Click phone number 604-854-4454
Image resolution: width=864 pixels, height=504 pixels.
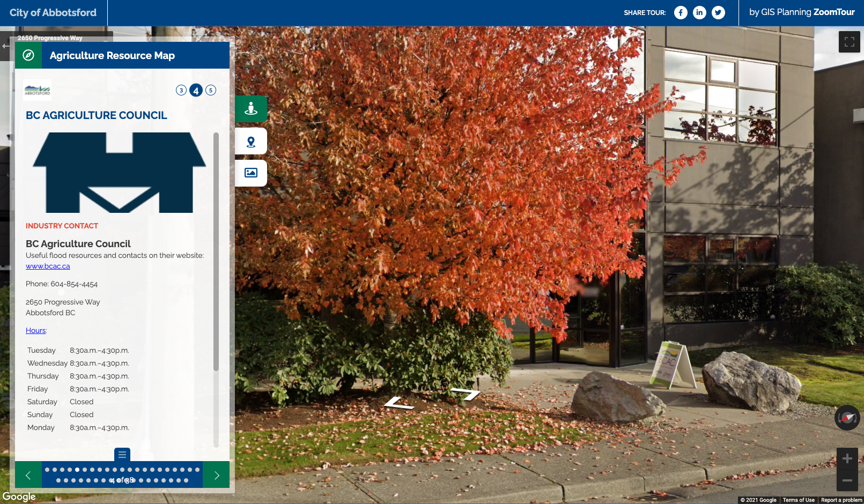tap(74, 284)
